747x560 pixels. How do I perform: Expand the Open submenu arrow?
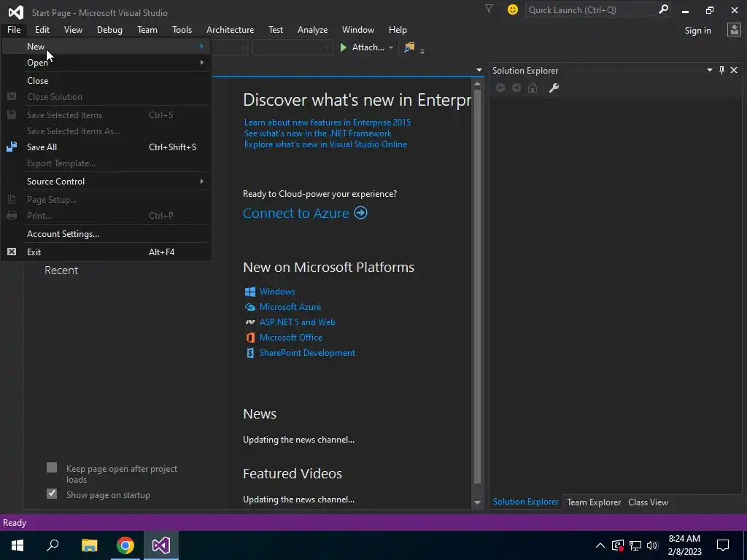pos(201,63)
